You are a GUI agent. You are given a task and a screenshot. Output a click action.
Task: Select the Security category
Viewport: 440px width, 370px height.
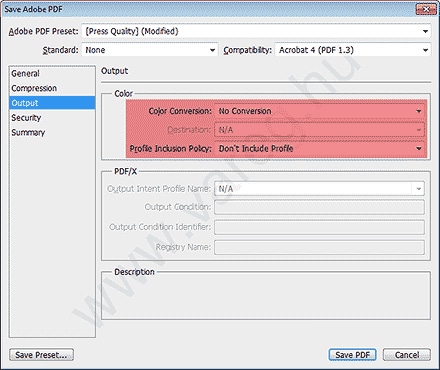52,118
